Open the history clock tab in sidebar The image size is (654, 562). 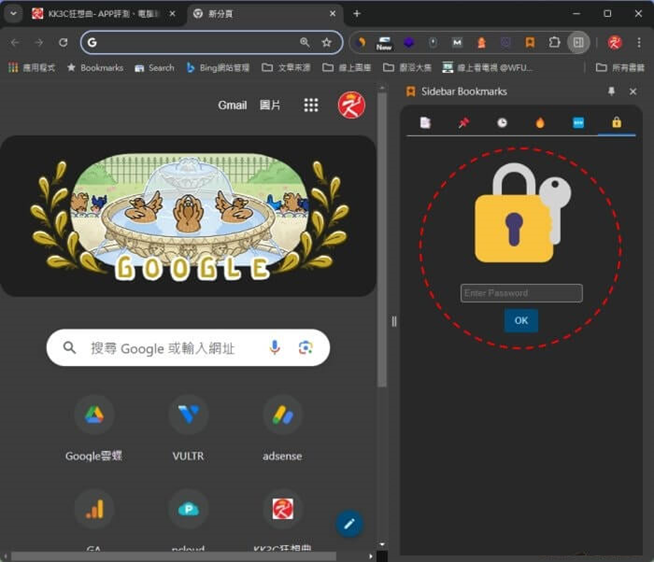(502, 123)
